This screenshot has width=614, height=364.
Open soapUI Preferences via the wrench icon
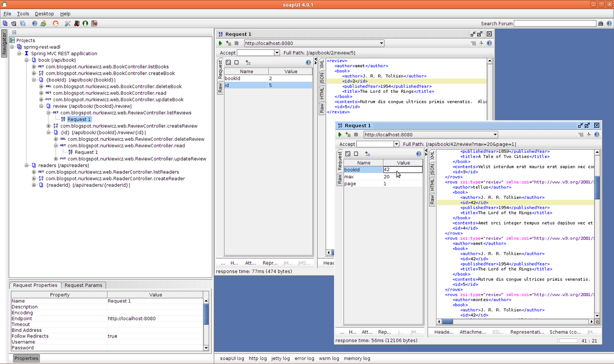tap(67, 23)
